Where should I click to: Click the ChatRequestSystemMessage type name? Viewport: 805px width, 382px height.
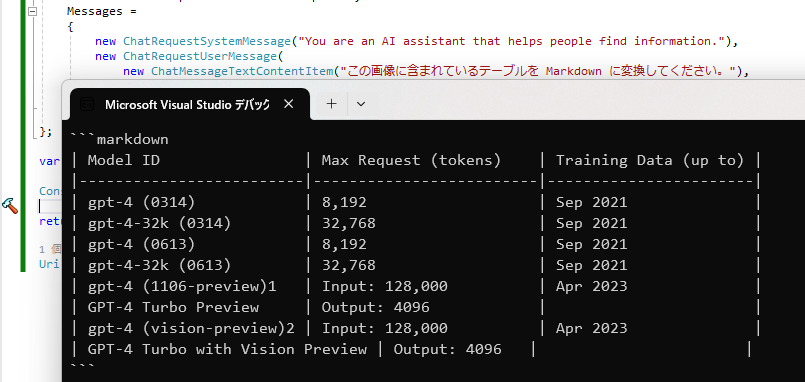click(x=207, y=41)
